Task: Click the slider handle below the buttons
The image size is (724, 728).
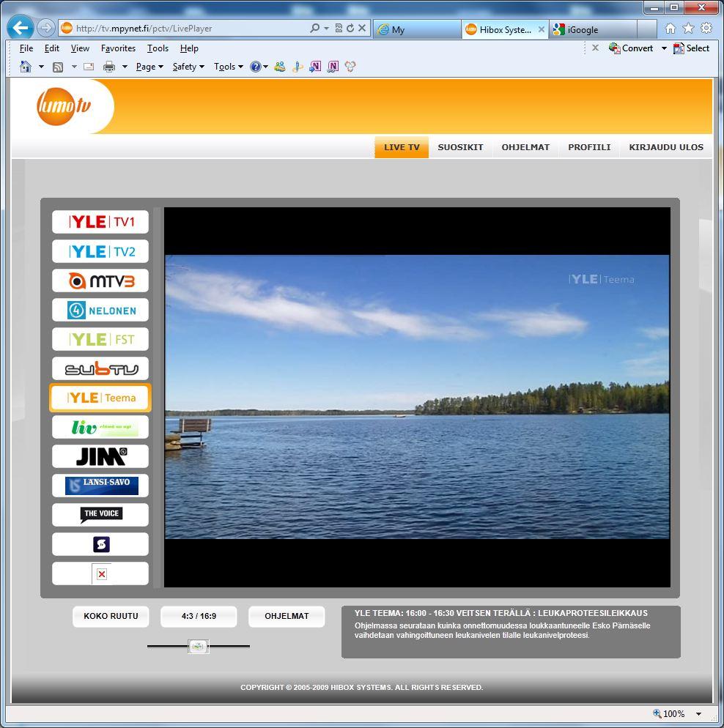Action: [199, 646]
